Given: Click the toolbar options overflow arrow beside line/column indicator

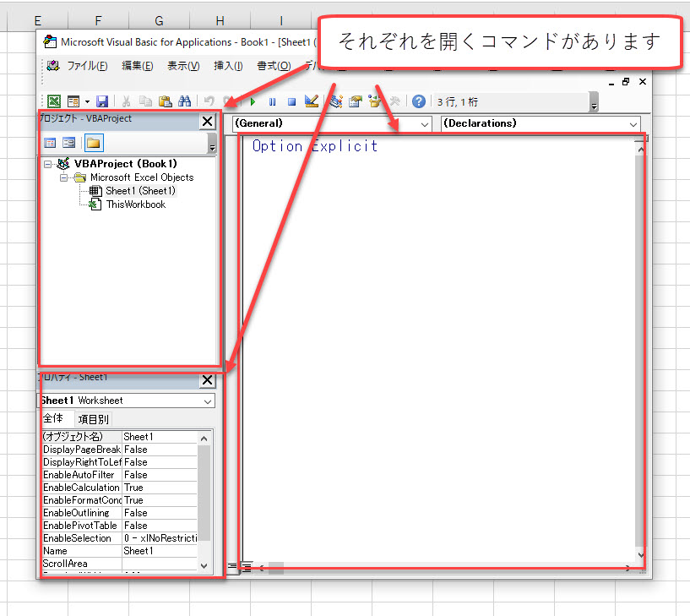Looking at the screenshot, I should tap(594, 102).
